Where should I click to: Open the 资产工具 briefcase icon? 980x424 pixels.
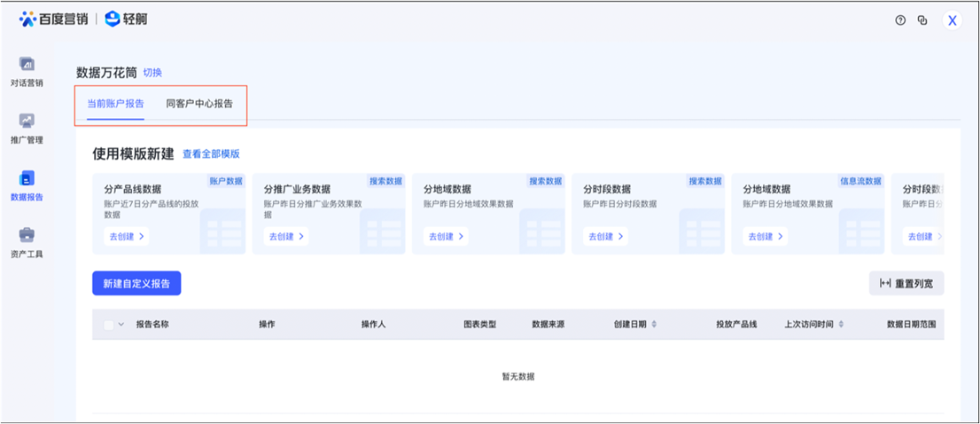point(27,235)
